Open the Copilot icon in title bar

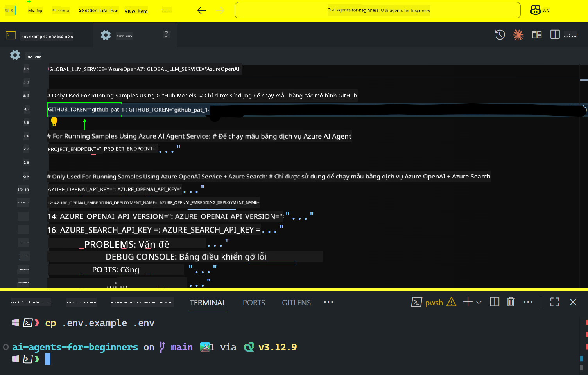pyautogui.click(x=535, y=10)
